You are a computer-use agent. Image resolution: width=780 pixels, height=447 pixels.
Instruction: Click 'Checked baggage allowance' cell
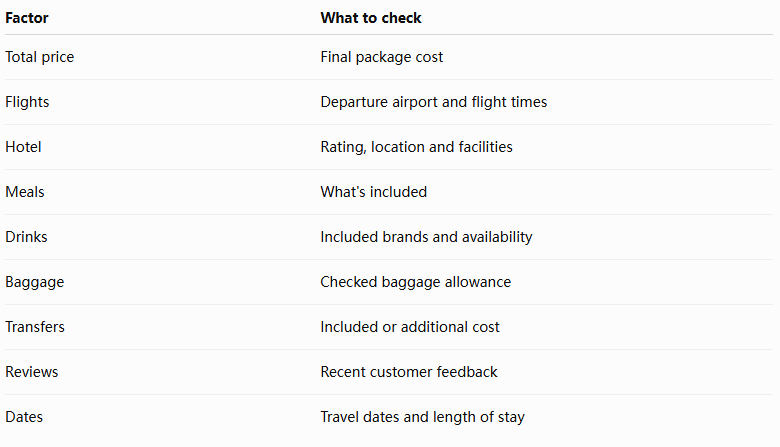click(415, 282)
